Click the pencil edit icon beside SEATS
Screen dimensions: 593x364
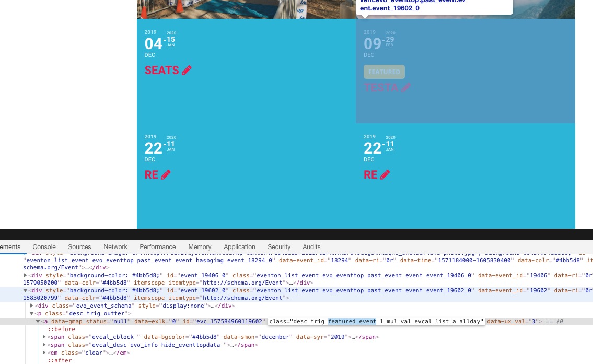click(x=187, y=70)
